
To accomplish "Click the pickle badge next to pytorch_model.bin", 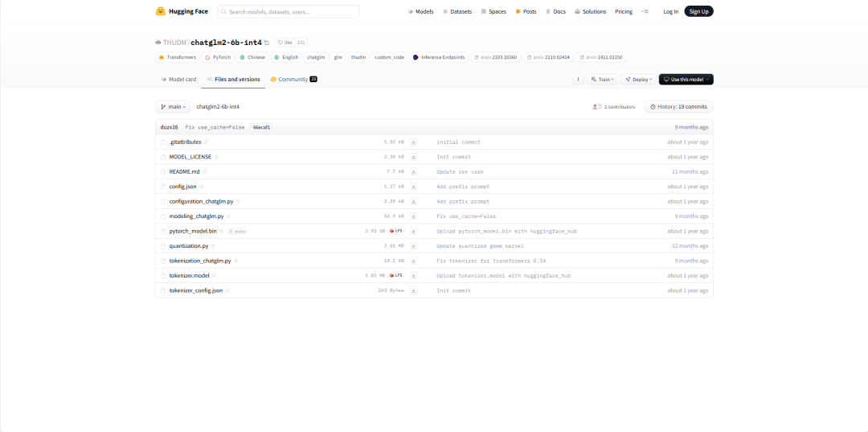I will point(237,232).
